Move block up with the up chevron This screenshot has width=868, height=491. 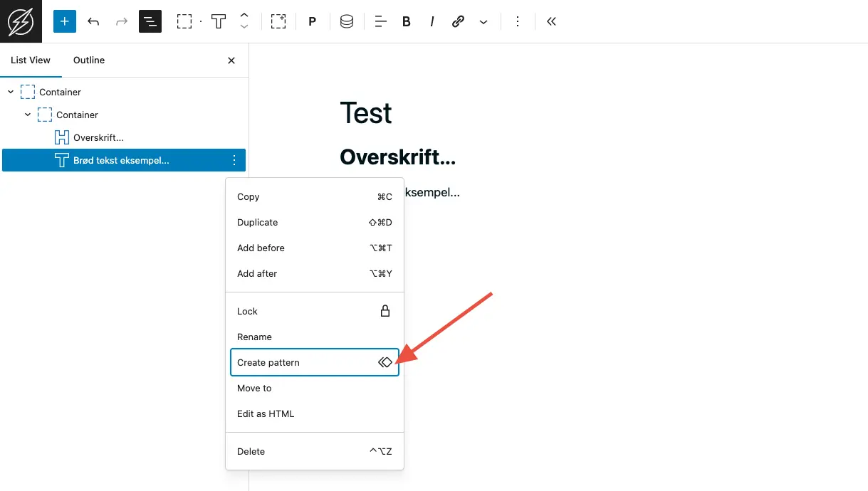click(244, 16)
